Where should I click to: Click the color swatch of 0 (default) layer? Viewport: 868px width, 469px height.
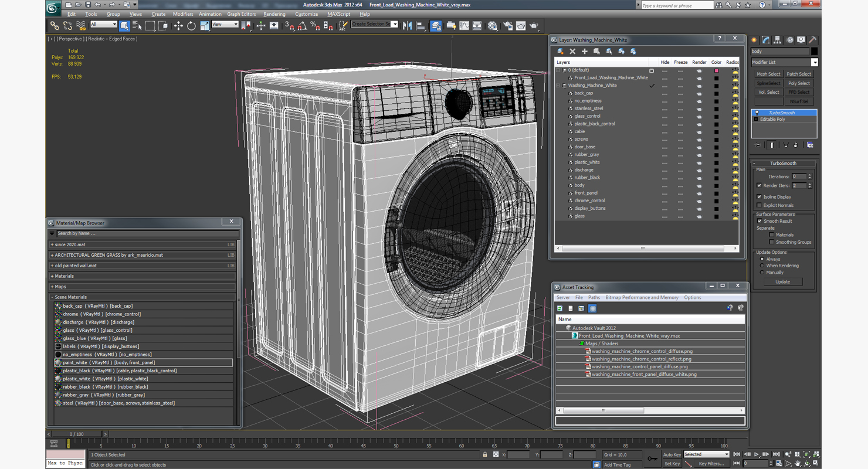click(716, 70)
